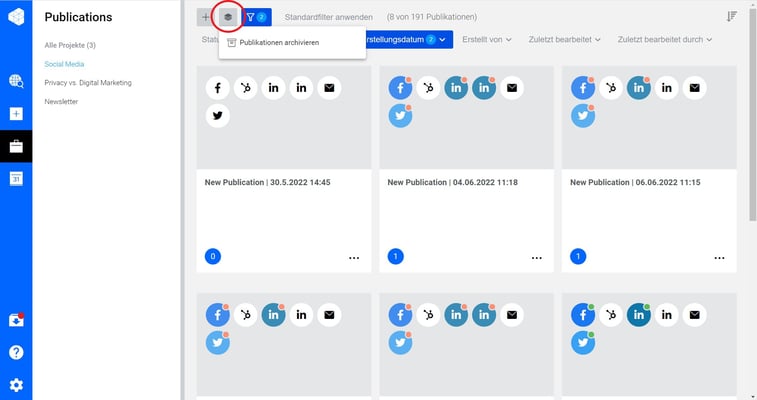
Task: Open the Erstellungsdatum filter dropdown
Action: [x=409, y=40]
